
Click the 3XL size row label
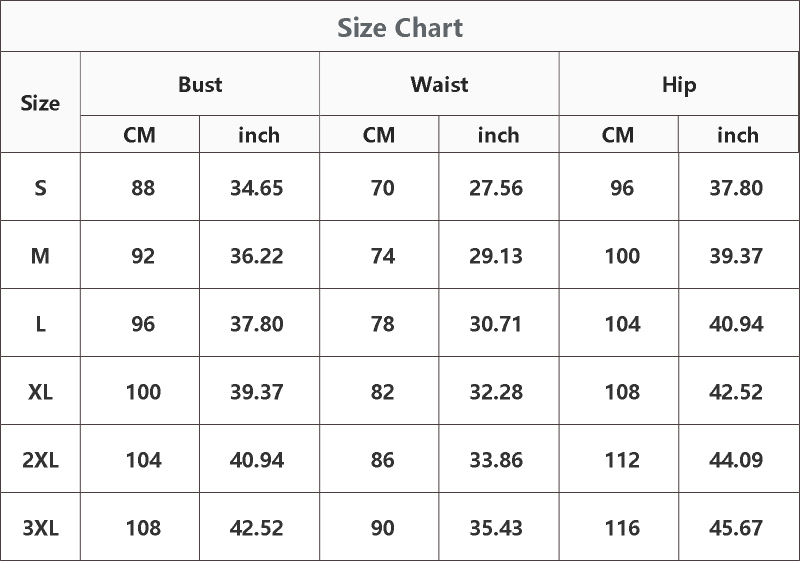pyautogui.click(x=40, y=528)
